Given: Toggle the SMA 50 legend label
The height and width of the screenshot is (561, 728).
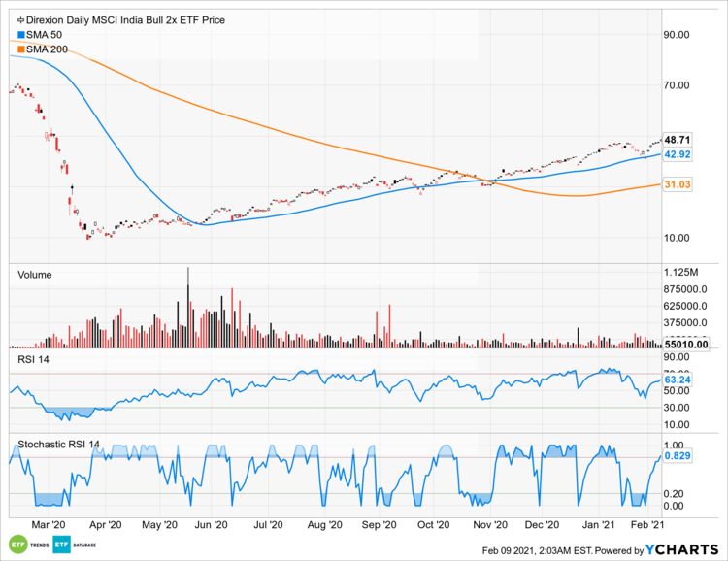Looking at the screenshot, I should (x=45, y=34).
